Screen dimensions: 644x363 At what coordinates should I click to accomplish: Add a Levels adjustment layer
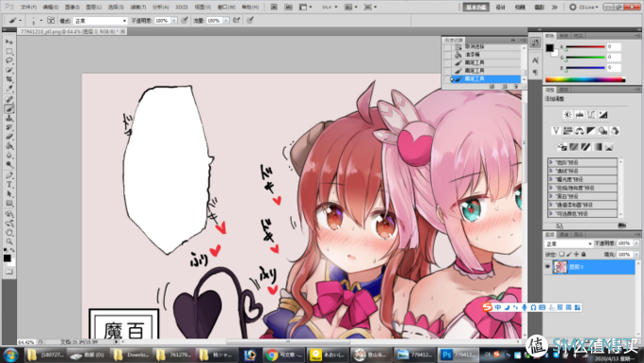(x=580, y=115)
